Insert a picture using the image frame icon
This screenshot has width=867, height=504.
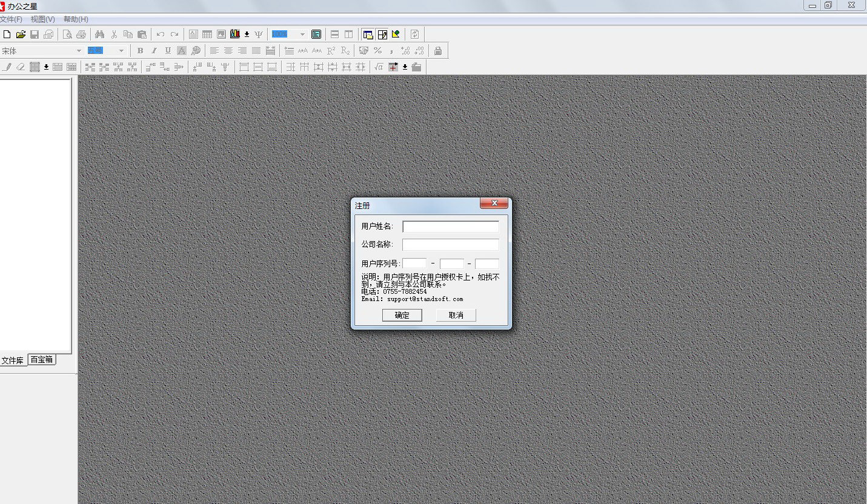click(x=221, y=34)
